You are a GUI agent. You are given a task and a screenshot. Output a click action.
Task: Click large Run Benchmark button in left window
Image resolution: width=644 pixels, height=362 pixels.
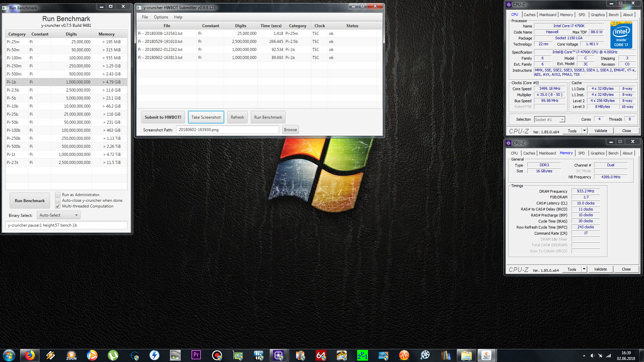(x=30, y=201)
